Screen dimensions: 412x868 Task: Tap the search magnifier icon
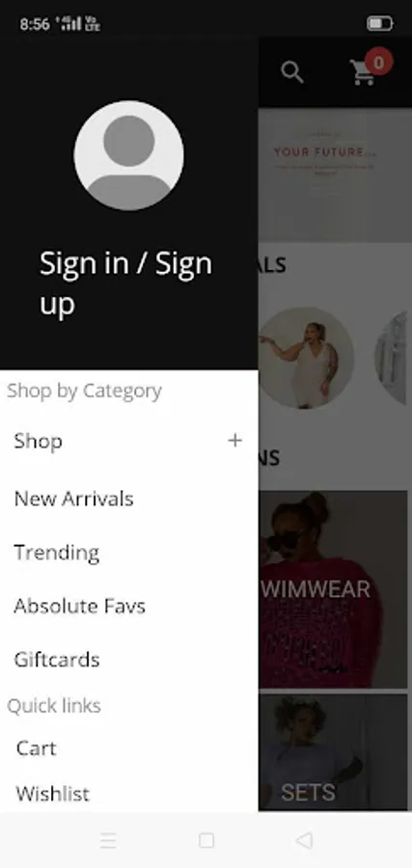291,72
